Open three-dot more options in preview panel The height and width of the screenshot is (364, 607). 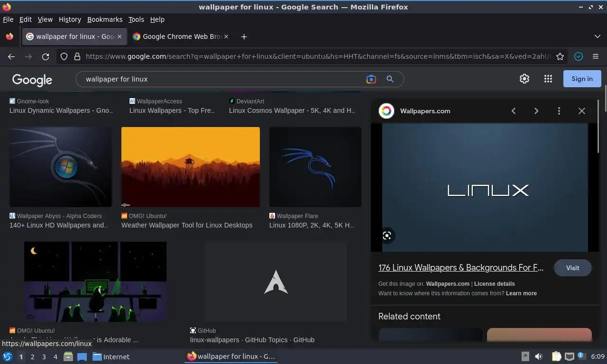point(559,111)
